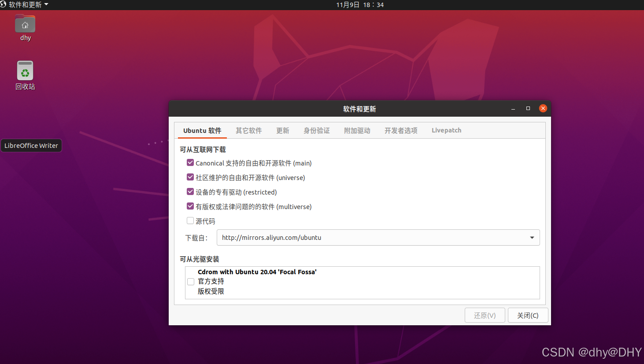Switch to the 其它软件 tab

click(248, 131)
